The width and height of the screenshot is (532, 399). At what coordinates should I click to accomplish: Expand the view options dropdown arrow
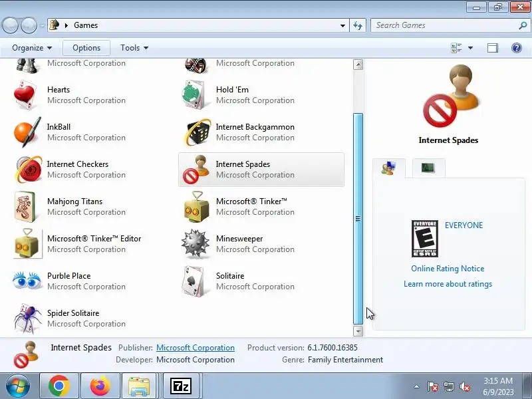pos(470,48)
